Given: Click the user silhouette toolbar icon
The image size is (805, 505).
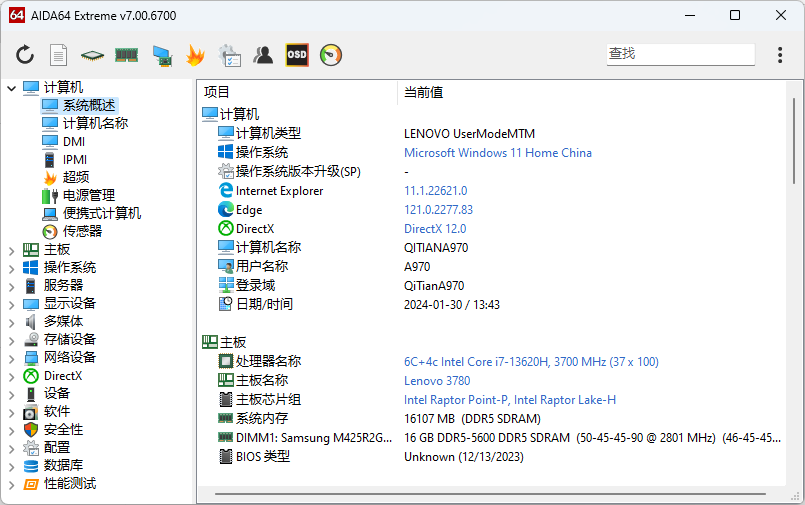Looking at the screenshot, I should coord(263,55).
